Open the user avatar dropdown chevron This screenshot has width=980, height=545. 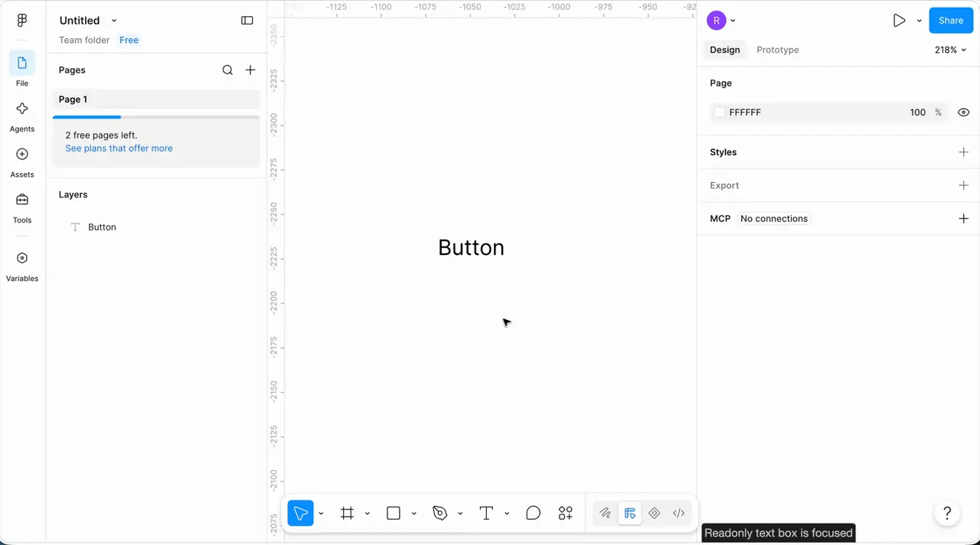click(733, 21)
